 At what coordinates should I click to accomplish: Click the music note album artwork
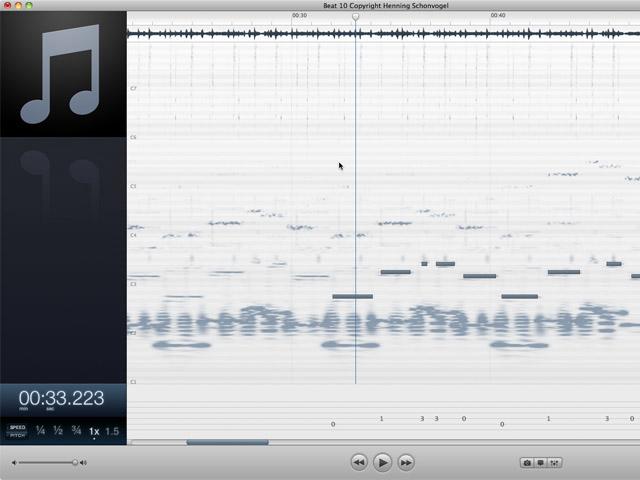(63, 74)
